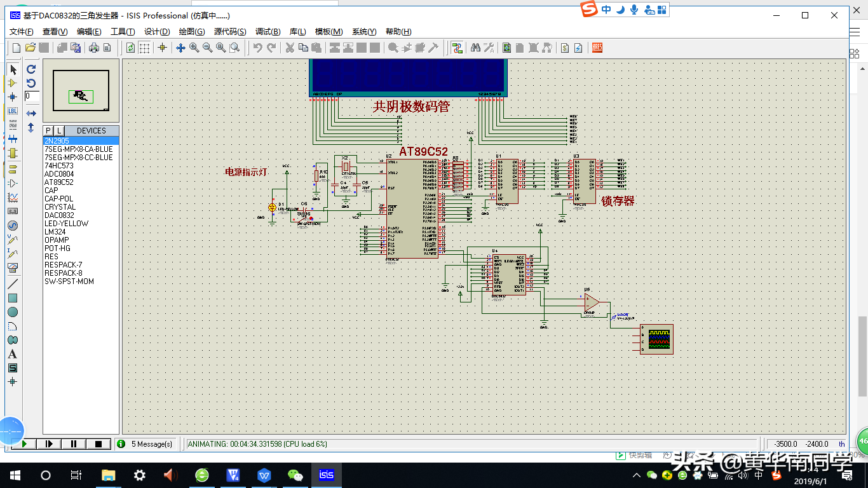The width and height of the screenshot is (868, 488).
Task: Click the ARES netlist transfer icon
Action: 597,48
